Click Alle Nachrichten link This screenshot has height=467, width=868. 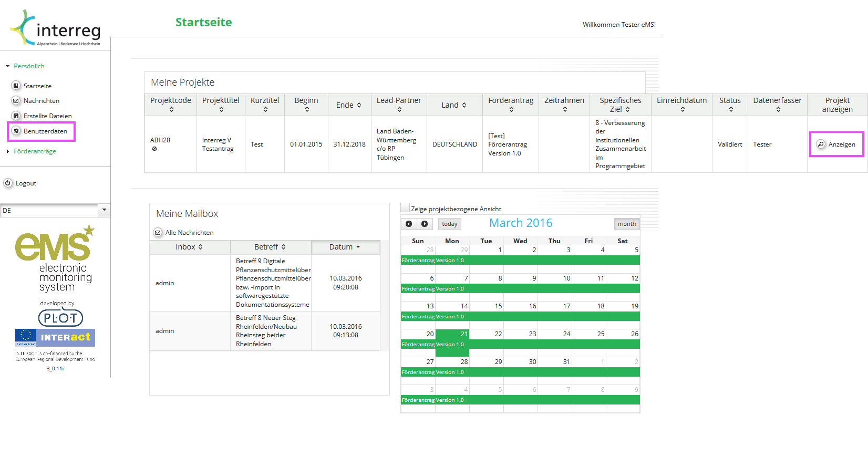click(190, 233)
